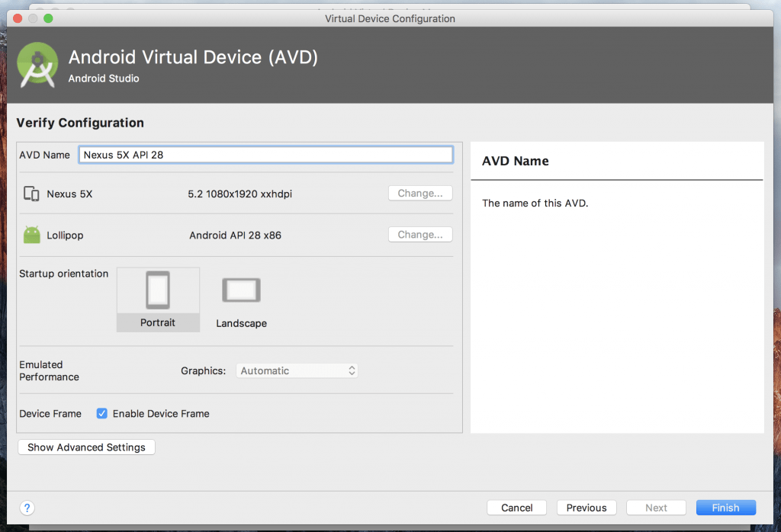The image size is (781, 532).
Task: Click the red close window button
Action: click(18, 18)
